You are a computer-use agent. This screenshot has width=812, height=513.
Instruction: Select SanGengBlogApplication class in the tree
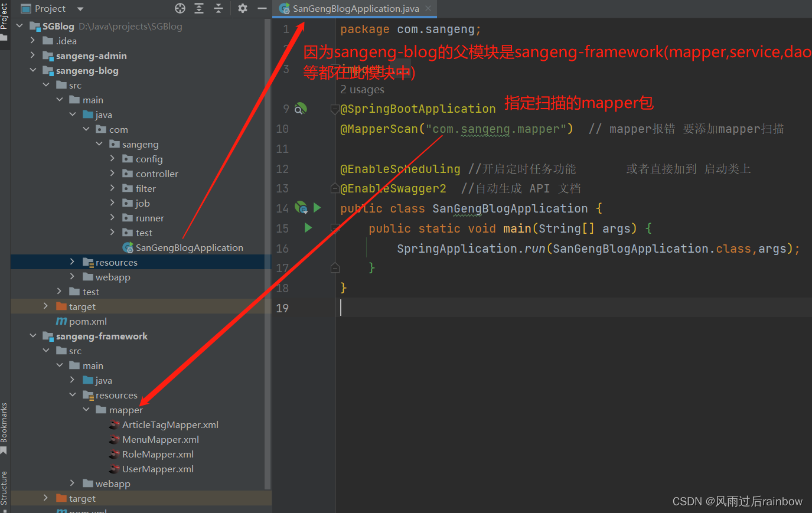[x=189, y=247]
